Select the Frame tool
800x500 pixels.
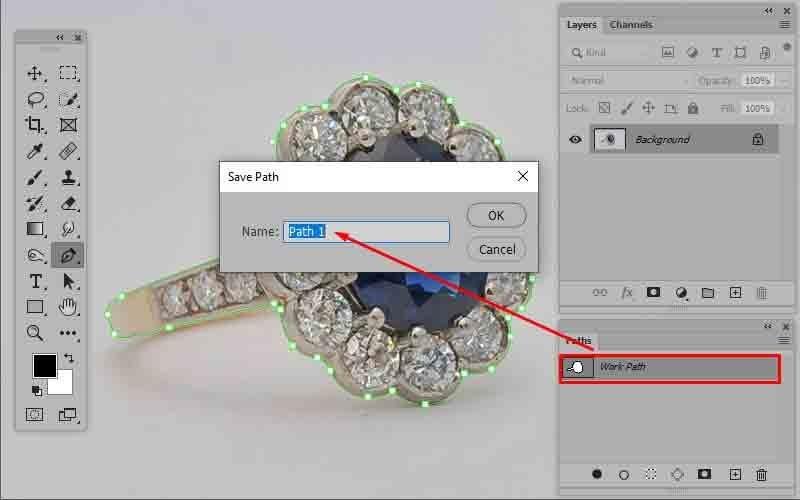(x=68, y=125)
